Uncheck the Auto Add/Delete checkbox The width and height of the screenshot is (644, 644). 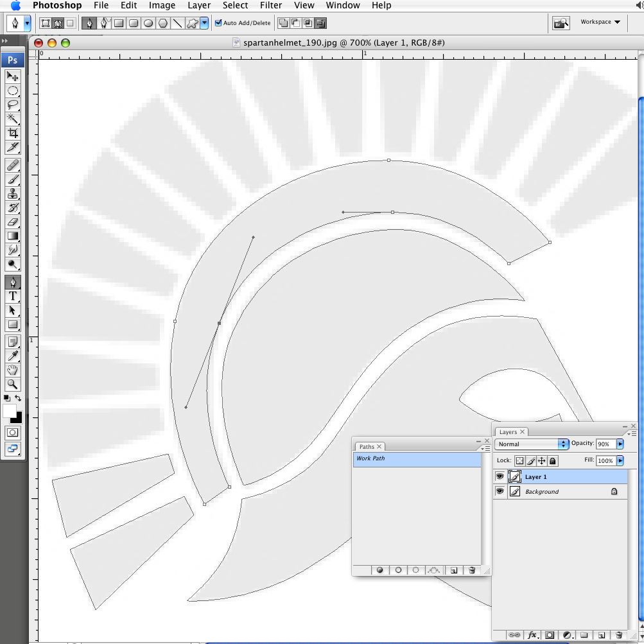tap(218, 23)
